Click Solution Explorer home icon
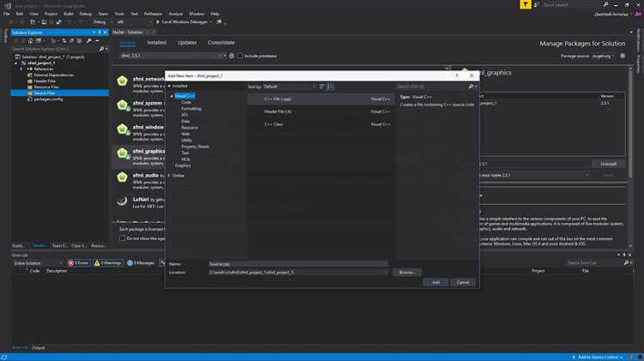This screenshot has height=361, width=644. (30, 40)
